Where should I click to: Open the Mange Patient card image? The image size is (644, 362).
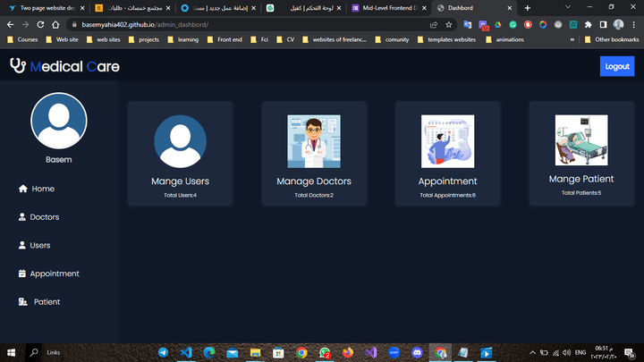[x=581, y=140]
